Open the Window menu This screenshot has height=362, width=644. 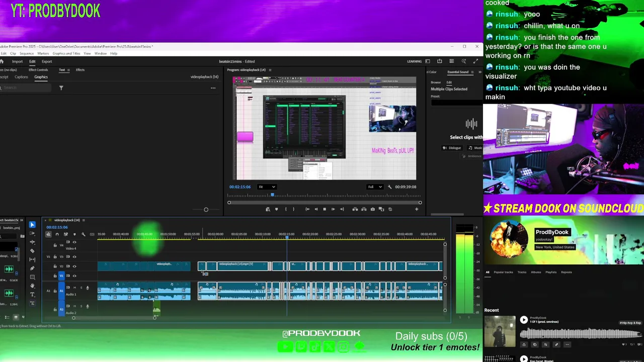[x=101, y=53]
